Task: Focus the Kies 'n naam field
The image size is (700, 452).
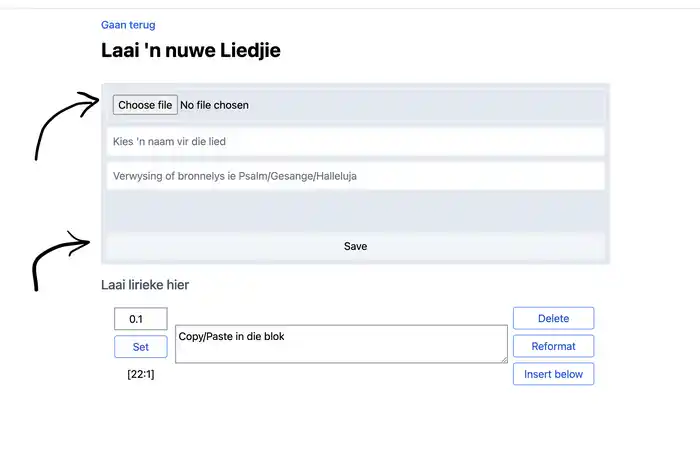Action: point(355,142)
